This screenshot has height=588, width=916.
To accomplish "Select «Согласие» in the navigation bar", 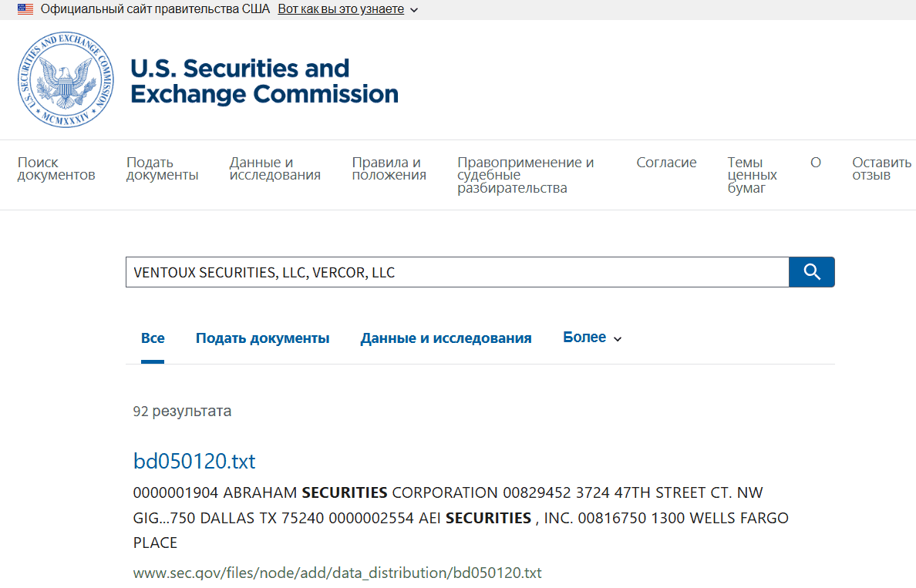I will coord(666,162).
